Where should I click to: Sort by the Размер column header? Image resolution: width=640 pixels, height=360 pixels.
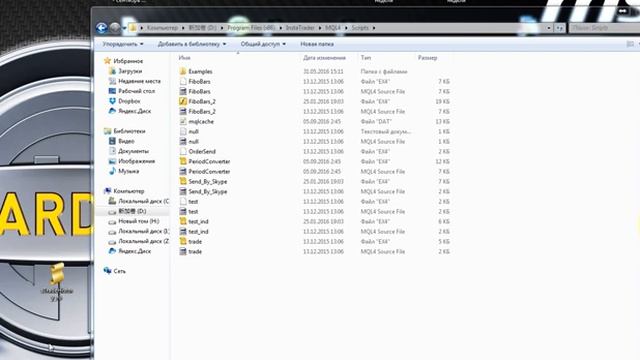point(427,58)
